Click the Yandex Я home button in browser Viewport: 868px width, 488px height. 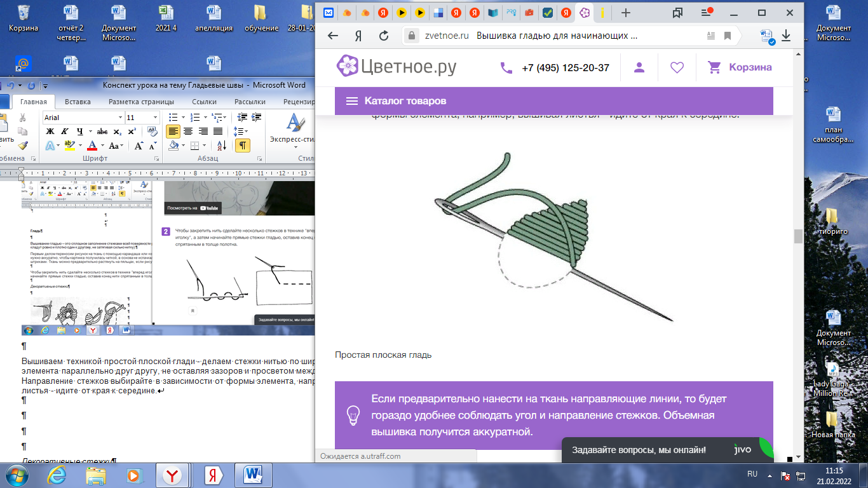coord(358,36)
